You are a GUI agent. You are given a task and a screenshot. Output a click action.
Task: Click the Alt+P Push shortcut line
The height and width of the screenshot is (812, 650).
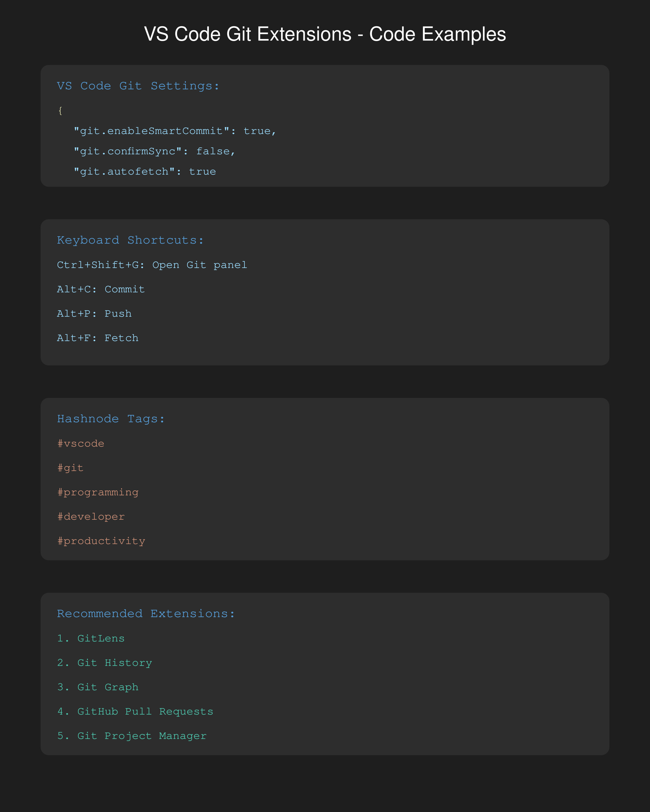94,314
